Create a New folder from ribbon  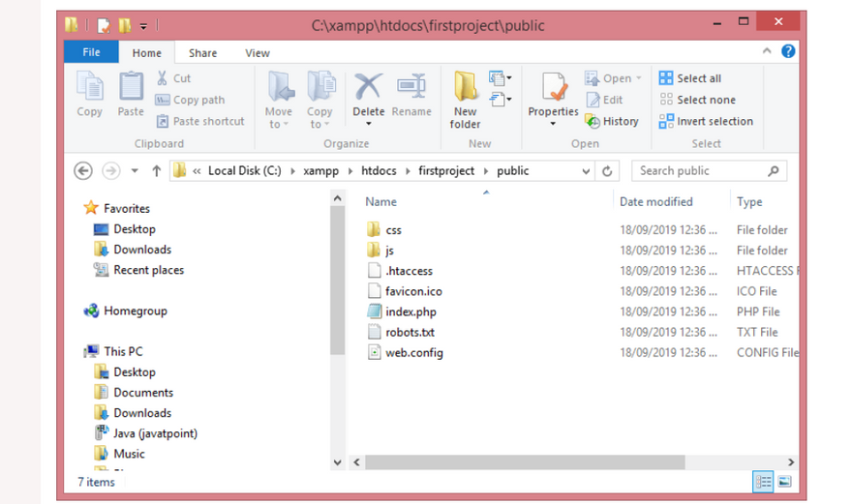pos(465,100)
